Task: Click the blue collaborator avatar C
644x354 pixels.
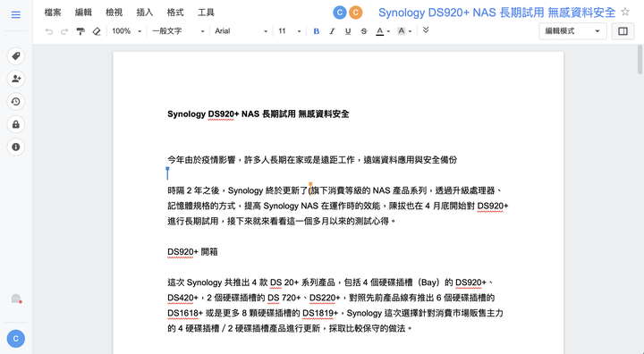Action: pyautogui.click(x=340, y=13)
